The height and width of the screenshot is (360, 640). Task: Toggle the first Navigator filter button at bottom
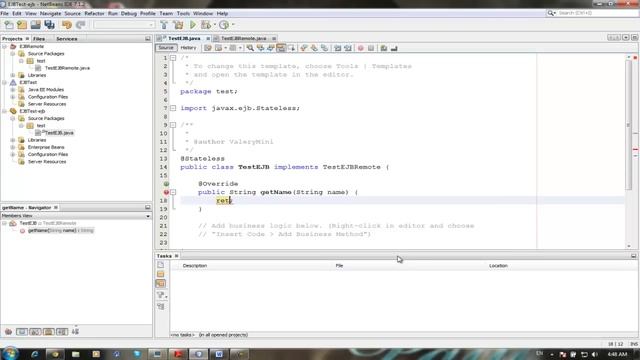click(x=22, y=332)
